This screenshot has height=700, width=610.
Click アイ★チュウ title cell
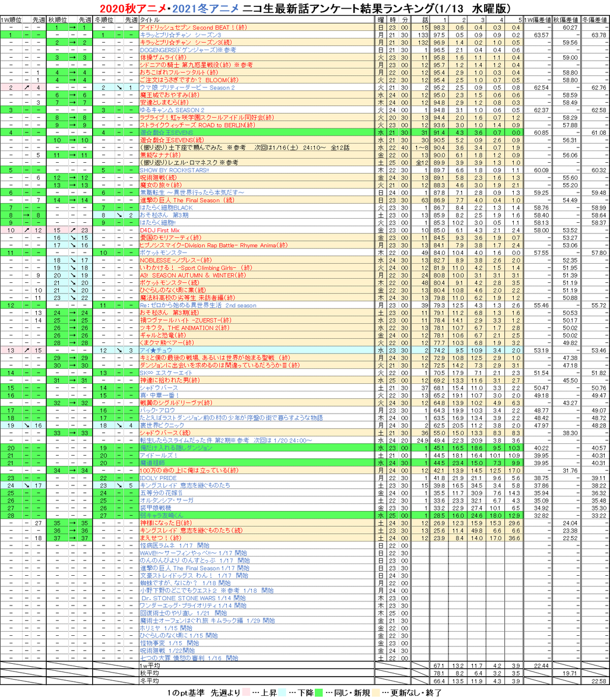tap(153, 351)
